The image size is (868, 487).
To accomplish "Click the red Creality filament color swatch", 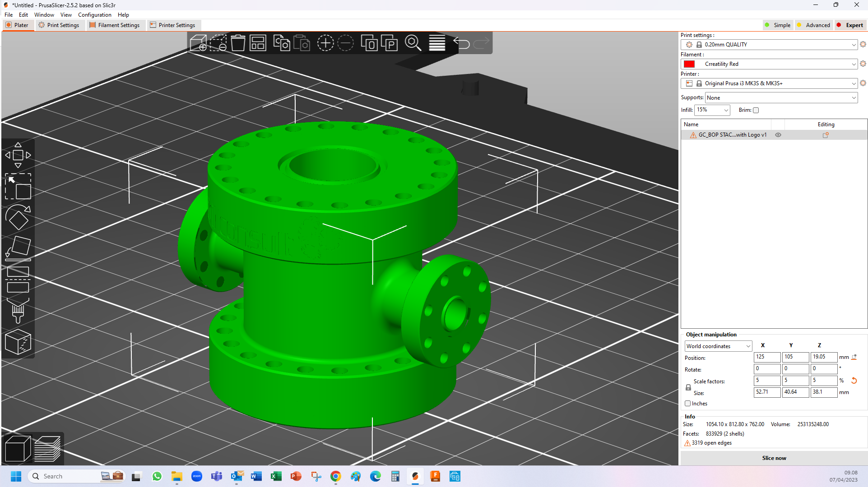I will coord(688,64).
